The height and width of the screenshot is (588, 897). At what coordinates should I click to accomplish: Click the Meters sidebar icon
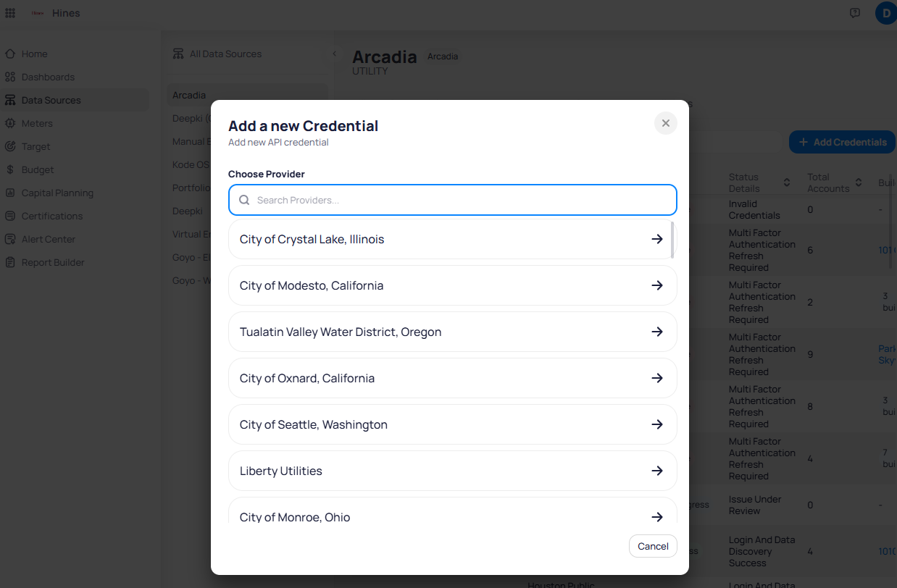[x=10, y=123]
